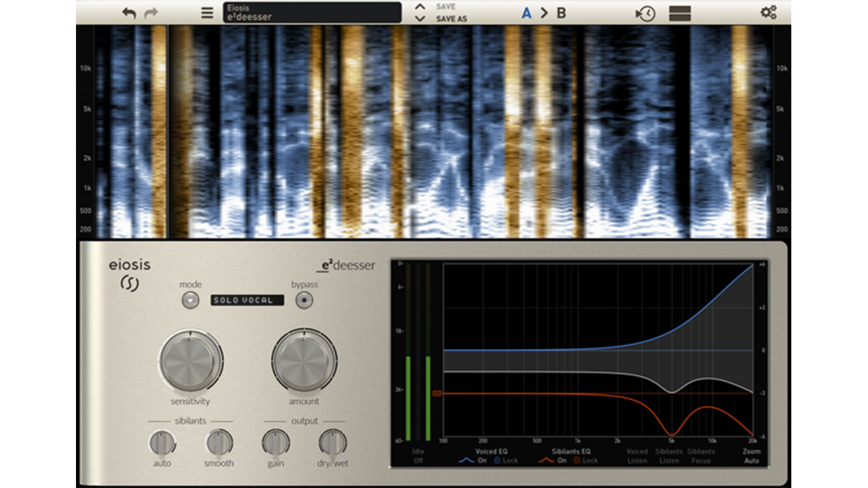Click the SAVE AS button
This screenshot has height=488, width=868.
[x=451, y=19]
